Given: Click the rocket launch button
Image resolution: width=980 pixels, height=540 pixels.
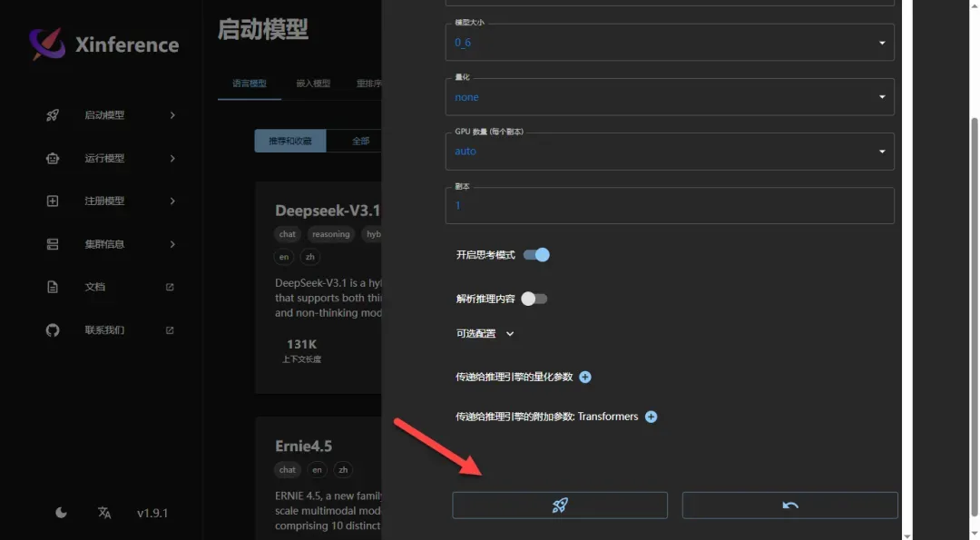Looking at the screenshot, I should point(560,506).
